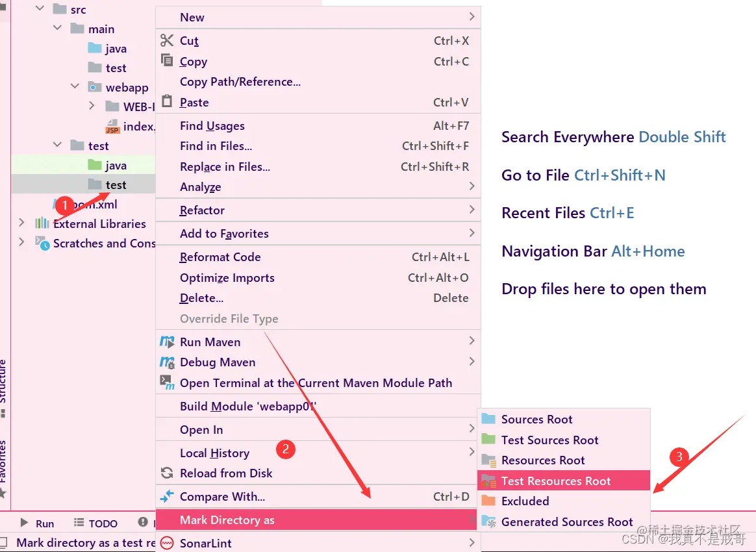Click the Run Maven icon
Viewport: 756px width, 552px height.
[x=167, y=342]
